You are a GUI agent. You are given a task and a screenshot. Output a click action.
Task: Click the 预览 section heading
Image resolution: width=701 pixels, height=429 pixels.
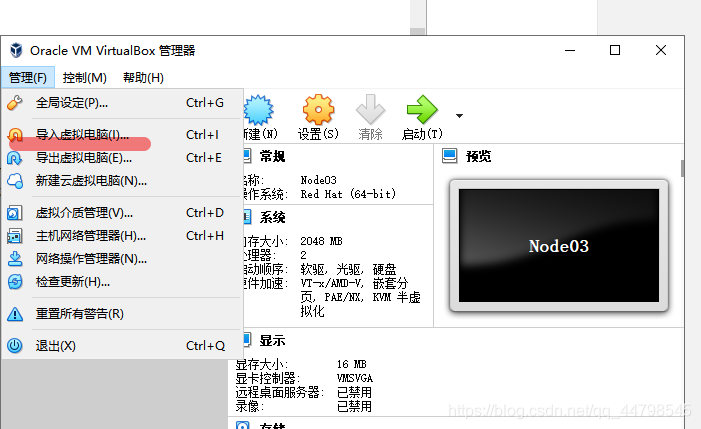pos(478,156)
